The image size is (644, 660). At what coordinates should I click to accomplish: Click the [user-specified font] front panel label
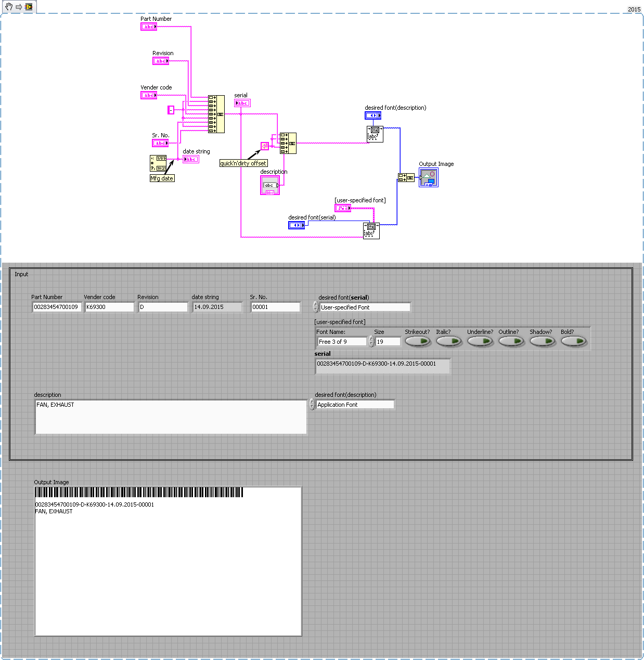pyautogui.click(x=340, y=322)
